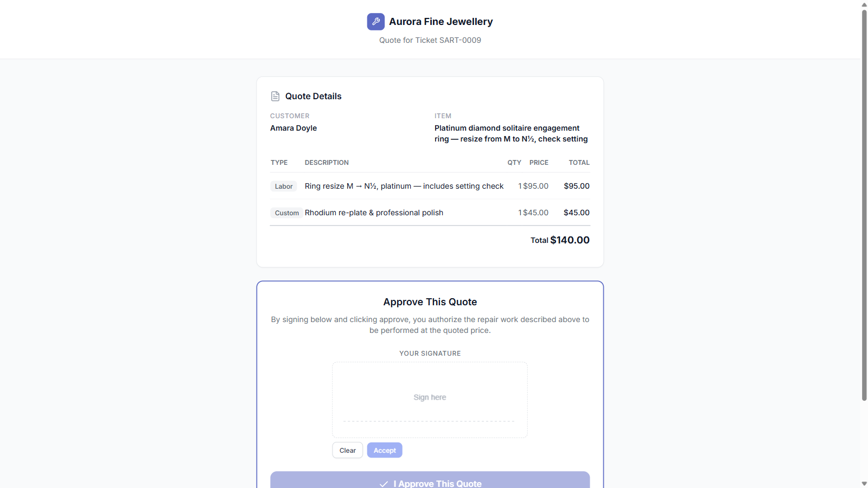Click the Aurora Fine Jewellery wrench logo icon
Image resolution: width=868 pixels, height=488 pixels.
coord(375,22)
